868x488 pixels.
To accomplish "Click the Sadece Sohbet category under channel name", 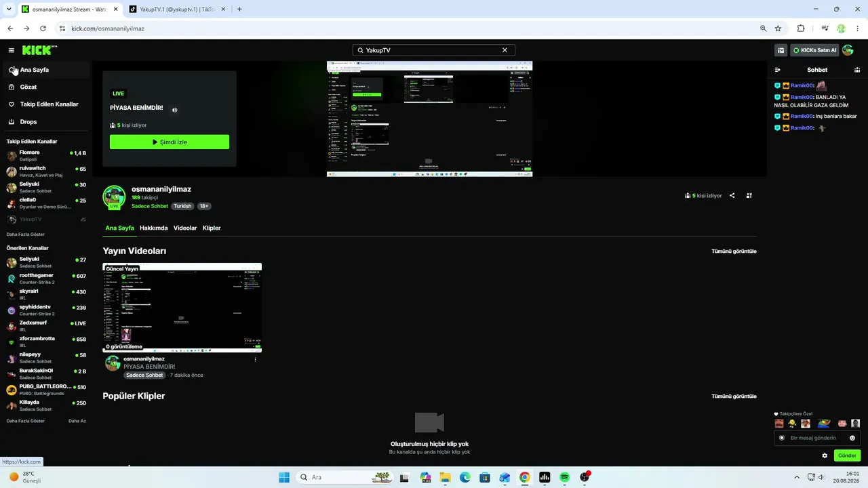I will click(150, 206).
